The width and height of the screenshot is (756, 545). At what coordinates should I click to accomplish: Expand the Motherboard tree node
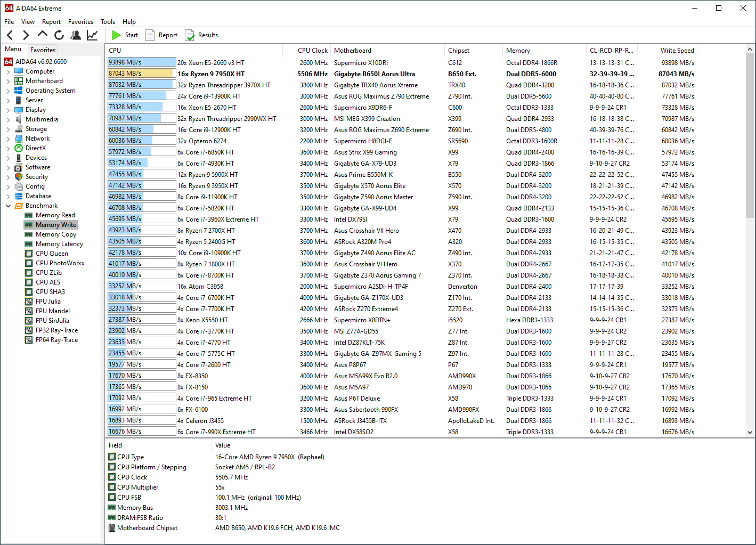(8, 81)
